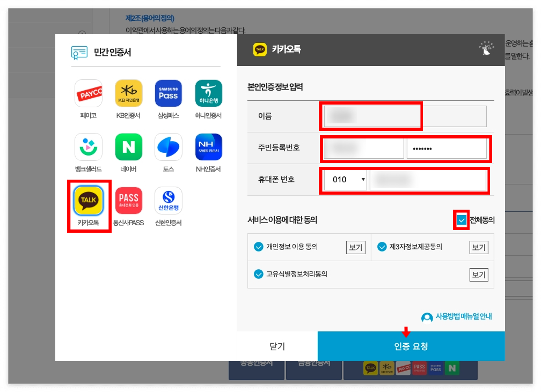Pick the NH인증서 certificate icon
Image resolution: width=541 pixels, height=392 pixels.
click(x=208, y=147)
